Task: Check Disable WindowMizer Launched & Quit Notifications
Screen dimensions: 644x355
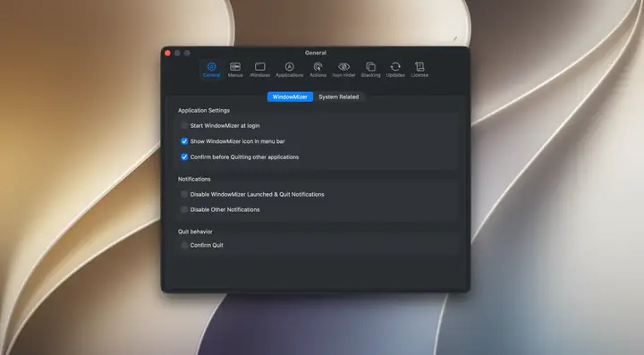Action: click(184, 194)
